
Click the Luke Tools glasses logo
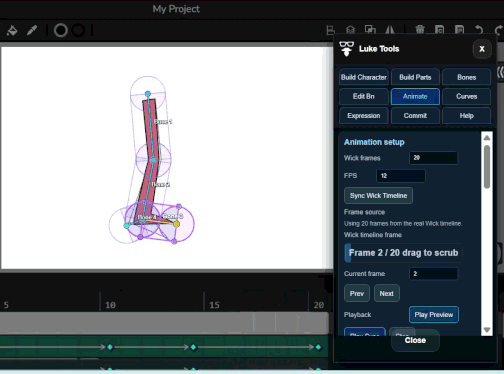tap(346, 49)
